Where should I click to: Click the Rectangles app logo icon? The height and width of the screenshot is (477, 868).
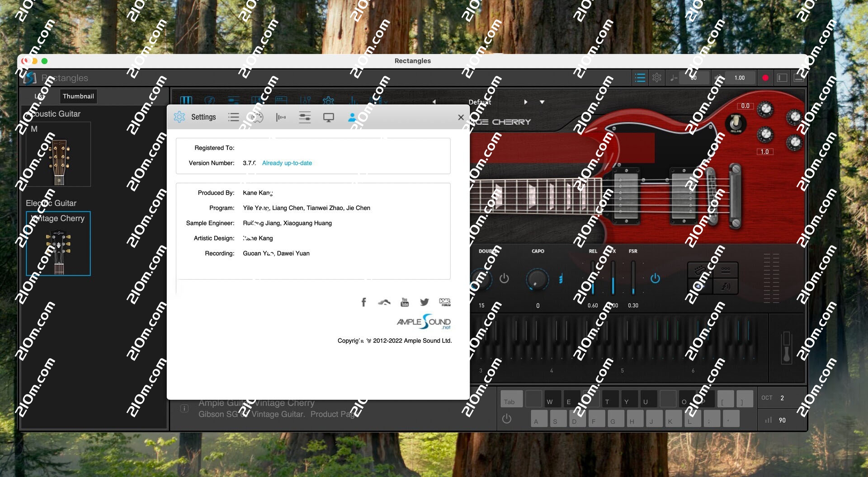coord(30,78)
